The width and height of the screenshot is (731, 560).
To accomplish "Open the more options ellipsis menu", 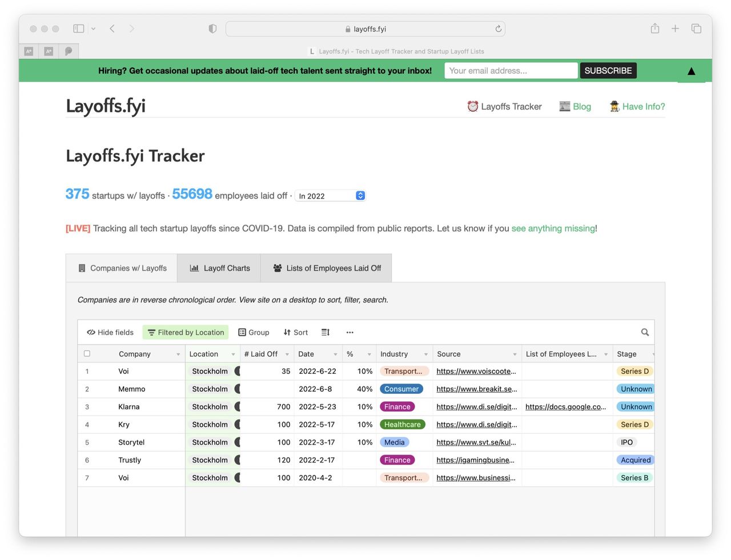I will [x=350, y=332].
